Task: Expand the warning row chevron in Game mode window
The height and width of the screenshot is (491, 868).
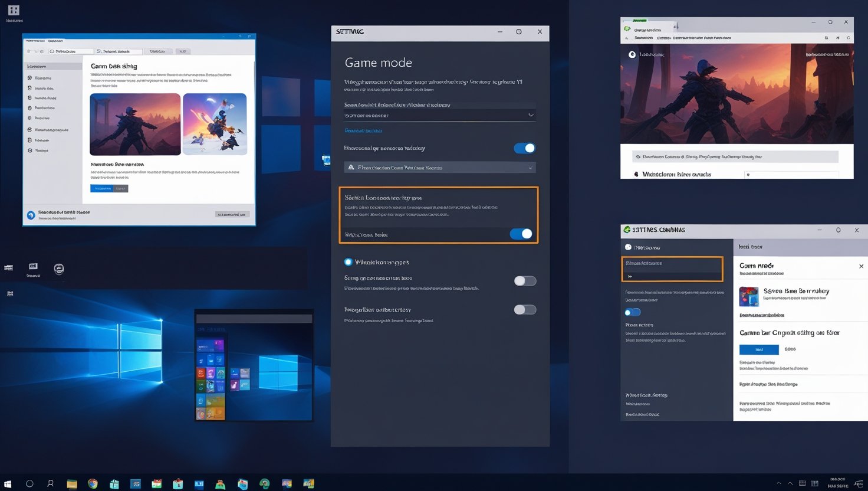Action: (530, 168)
